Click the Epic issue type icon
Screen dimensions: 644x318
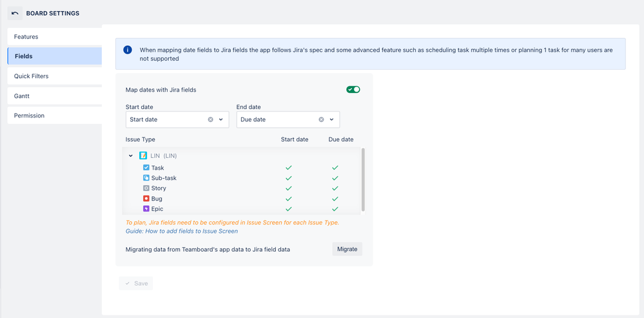146,209
